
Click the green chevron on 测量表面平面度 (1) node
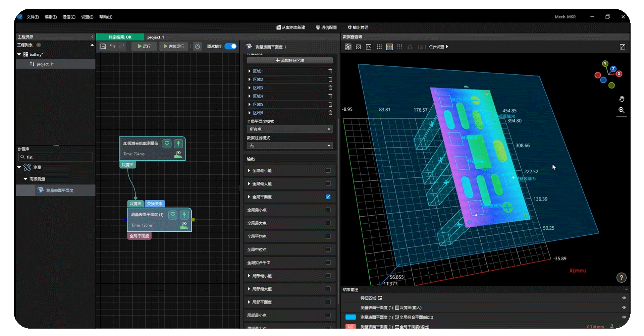click(x=173, y=215)
